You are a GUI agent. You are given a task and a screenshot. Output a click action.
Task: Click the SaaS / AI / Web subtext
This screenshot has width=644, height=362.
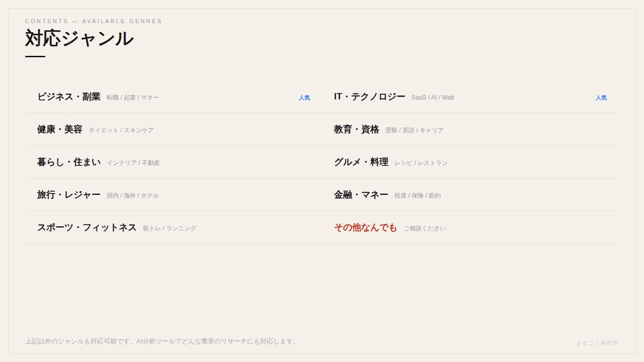[433, 98]
